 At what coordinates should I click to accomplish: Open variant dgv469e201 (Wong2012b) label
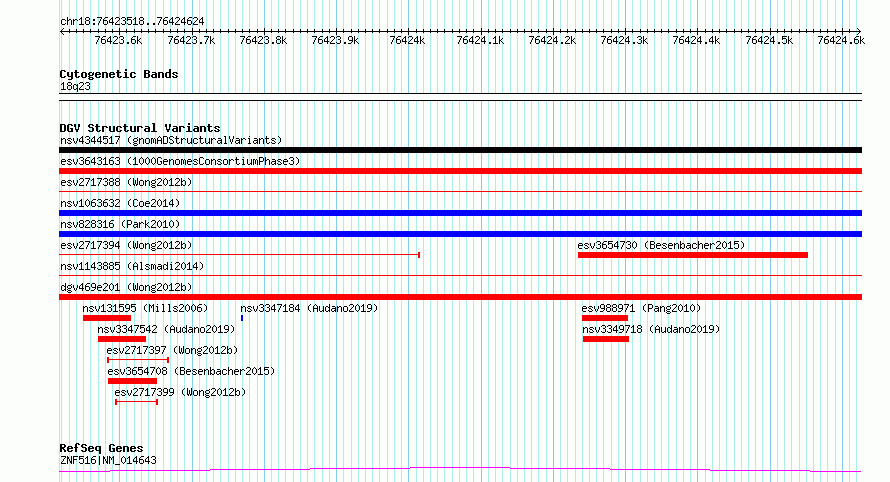[x=126, y=287]
